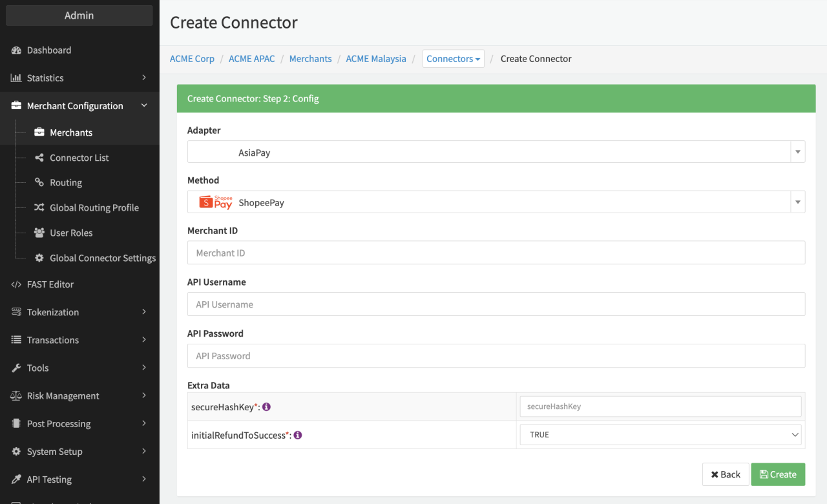The height and width of the screenshot is (504, 827).
Task: Click the Routing icon in sidebar
Action: pos(39,183)
